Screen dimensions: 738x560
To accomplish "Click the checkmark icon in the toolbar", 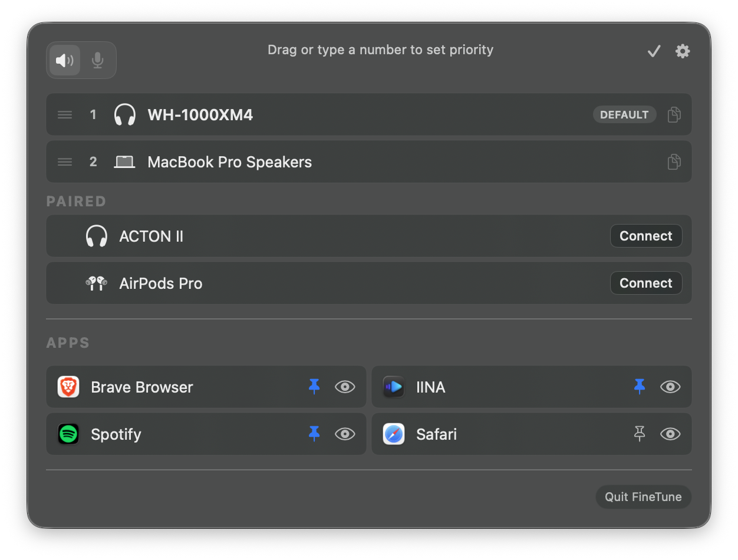I will [653, 51].
